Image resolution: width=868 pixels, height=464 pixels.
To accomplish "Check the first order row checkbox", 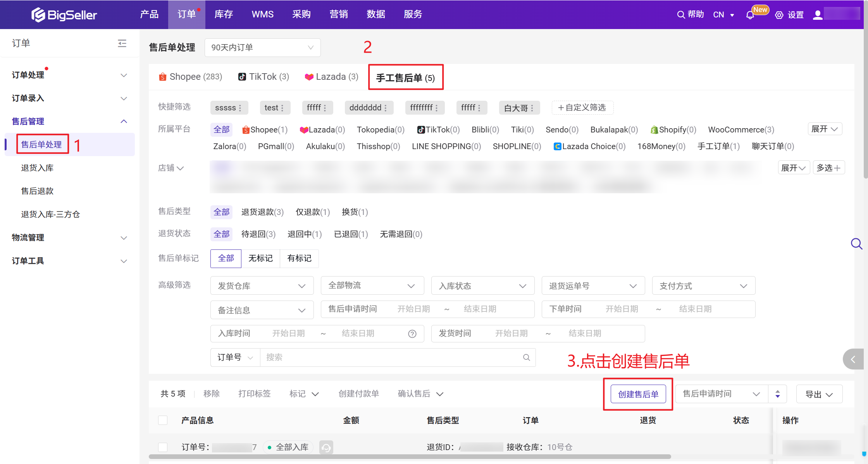I will (163, 447).
